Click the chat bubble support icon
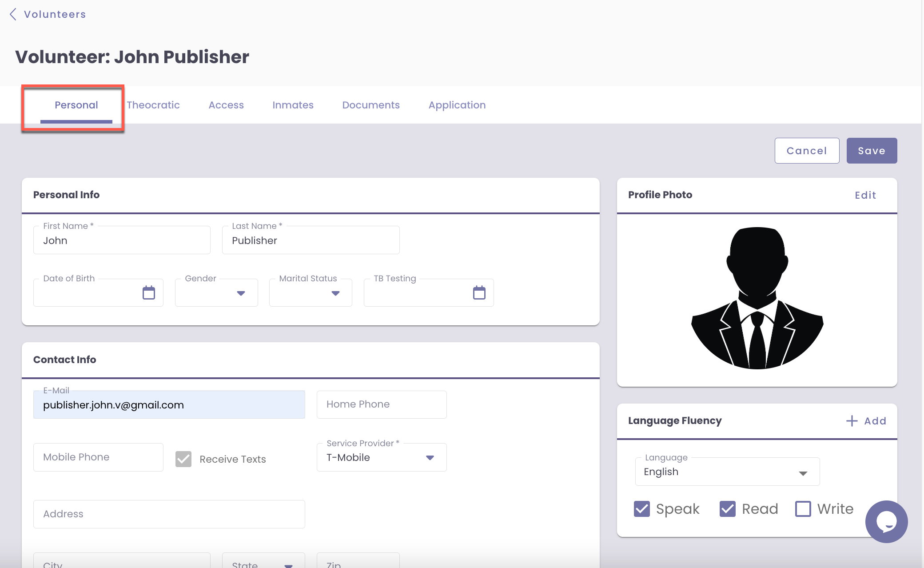Image resolution: width=924 pixels, height=568 pixels. (886, 521)
